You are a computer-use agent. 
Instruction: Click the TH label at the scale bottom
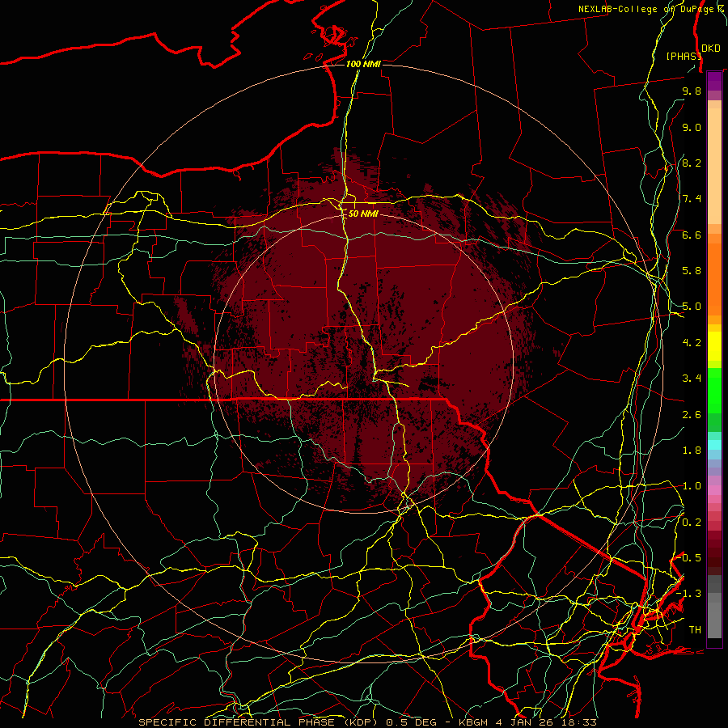click(x=695, y=630)
